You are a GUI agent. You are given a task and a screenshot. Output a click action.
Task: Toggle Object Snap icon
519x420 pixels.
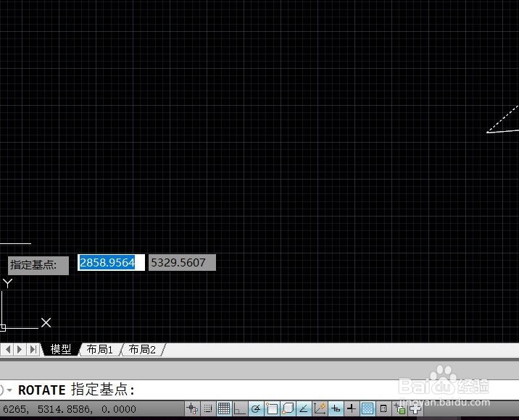tap(271, 409)
